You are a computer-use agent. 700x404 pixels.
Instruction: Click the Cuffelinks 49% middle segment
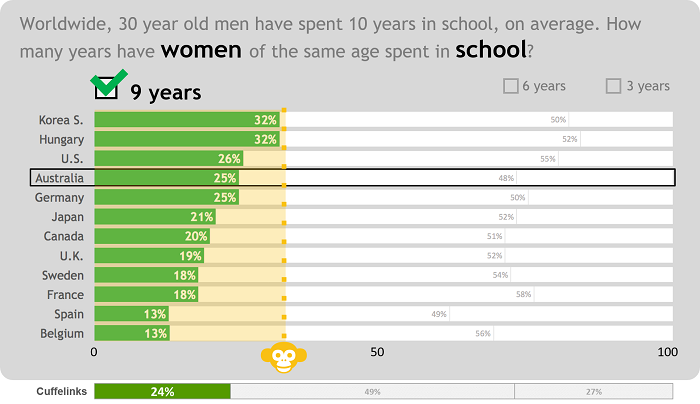click(372, 392)
